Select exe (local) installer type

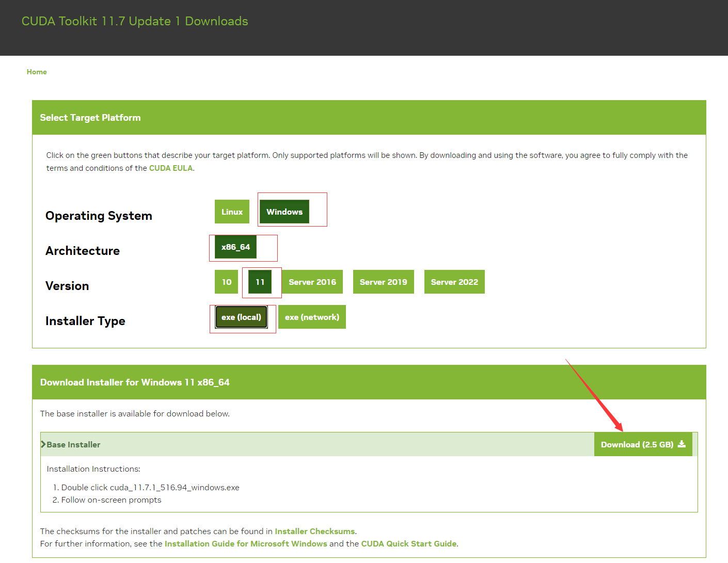point(241,317)
